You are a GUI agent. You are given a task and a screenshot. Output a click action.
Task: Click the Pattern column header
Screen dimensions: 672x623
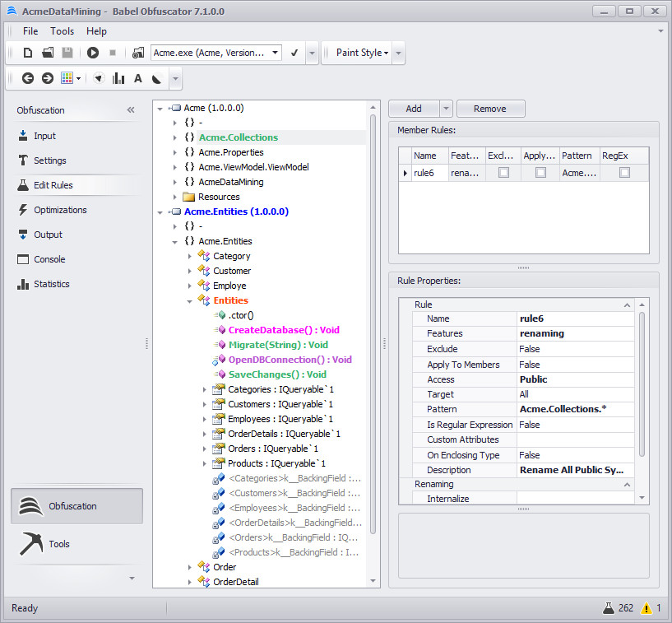[x=579, y=156]
